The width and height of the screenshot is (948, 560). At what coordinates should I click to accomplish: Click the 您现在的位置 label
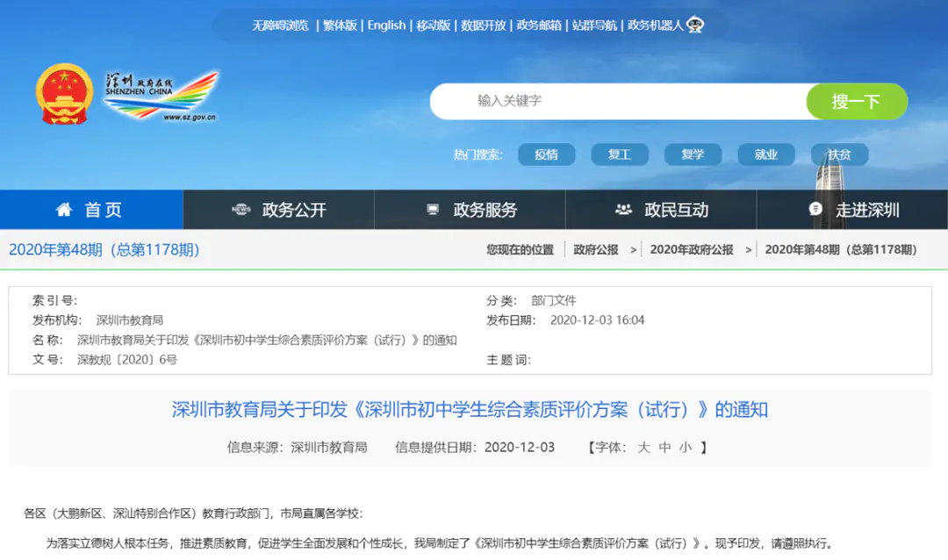pyautogui.click(x=520, y=250)
